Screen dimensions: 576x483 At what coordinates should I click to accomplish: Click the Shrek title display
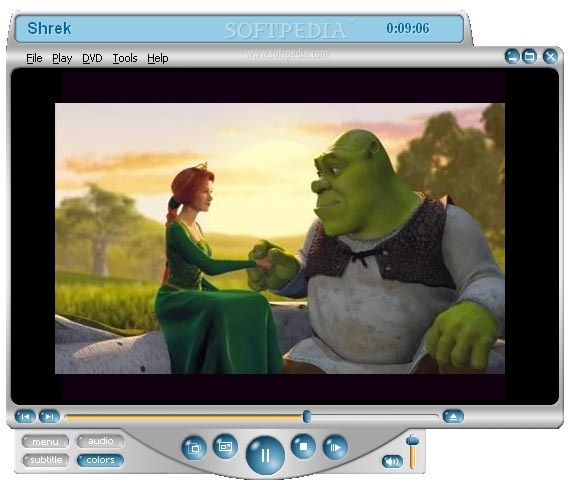tap(49, 28)
